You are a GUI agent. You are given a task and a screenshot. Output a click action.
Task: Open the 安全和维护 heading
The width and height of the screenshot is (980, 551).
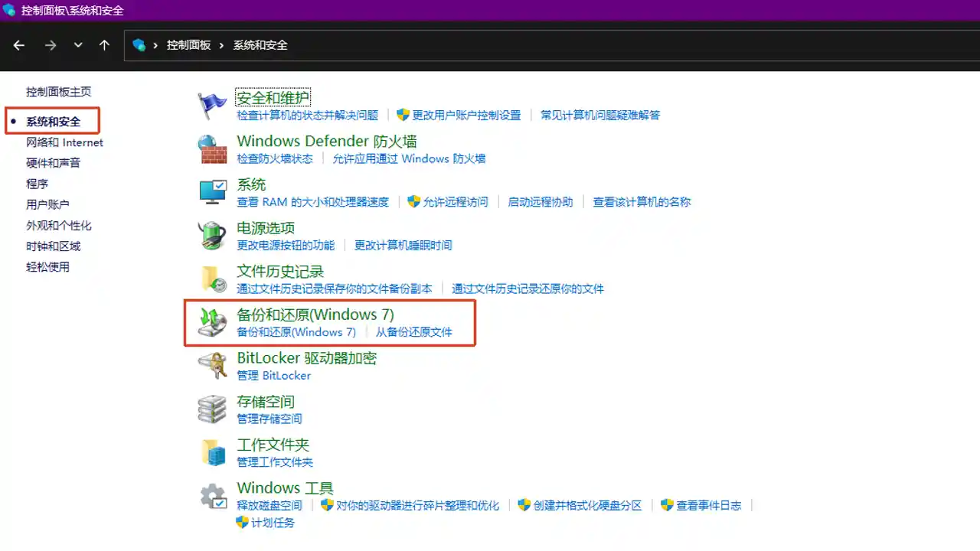coord(273,98)
